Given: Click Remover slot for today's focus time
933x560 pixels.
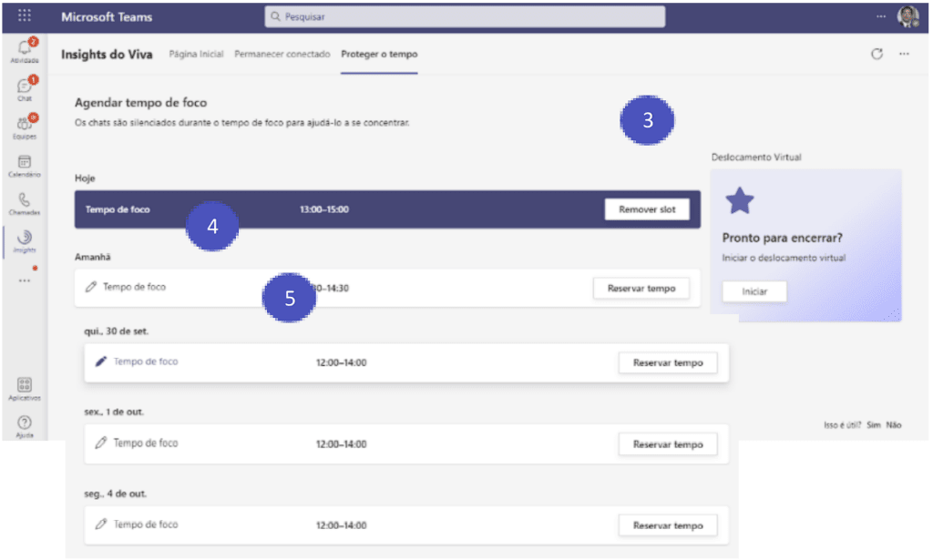Looking at the screenshot, I should pos(647,209).
